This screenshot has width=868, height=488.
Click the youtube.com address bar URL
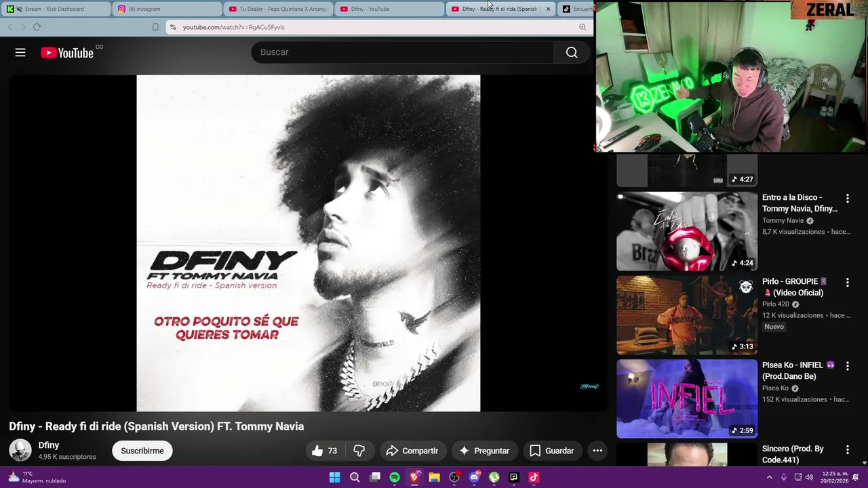point(233,27)
